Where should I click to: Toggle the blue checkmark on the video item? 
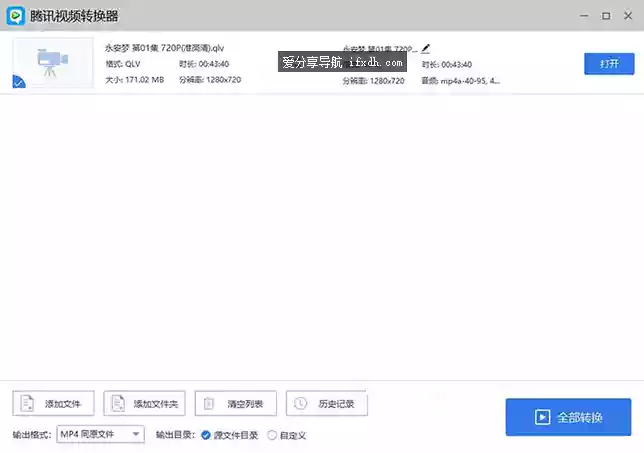pos(18,82)
